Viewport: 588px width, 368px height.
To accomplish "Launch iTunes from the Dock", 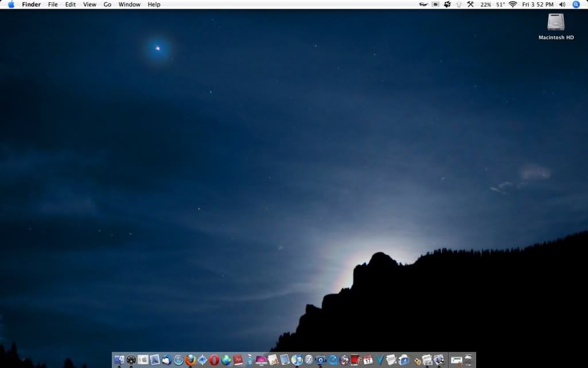I will click(x=297, y=360).
